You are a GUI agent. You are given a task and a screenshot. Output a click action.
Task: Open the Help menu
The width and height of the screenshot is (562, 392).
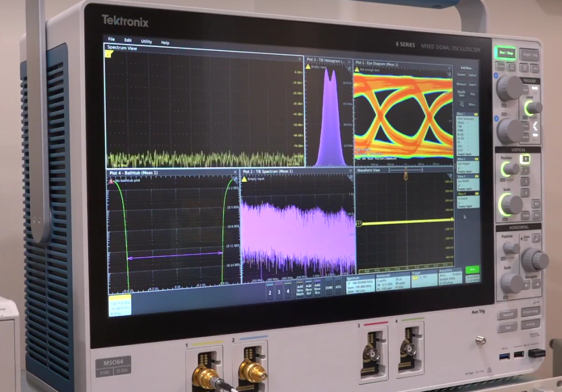pyautogui.click(x=165, y=43)
